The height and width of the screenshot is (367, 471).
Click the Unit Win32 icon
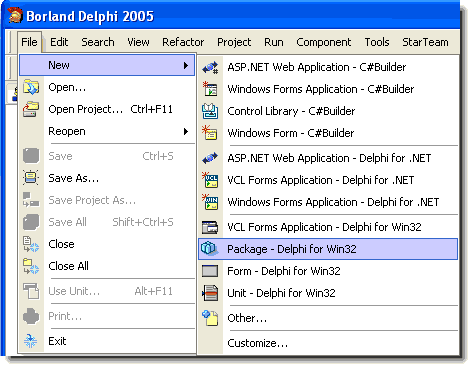(210, 293)
